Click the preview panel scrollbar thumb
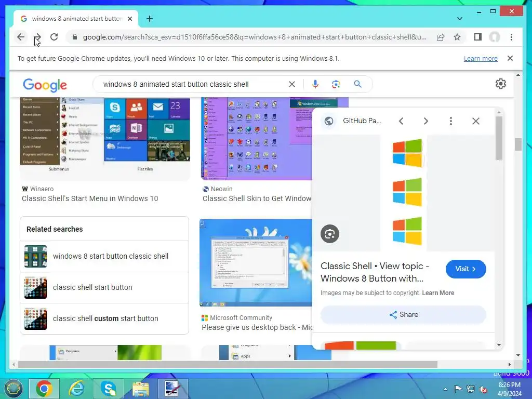Viewport: 532px width, 399px height. point(499,138)
